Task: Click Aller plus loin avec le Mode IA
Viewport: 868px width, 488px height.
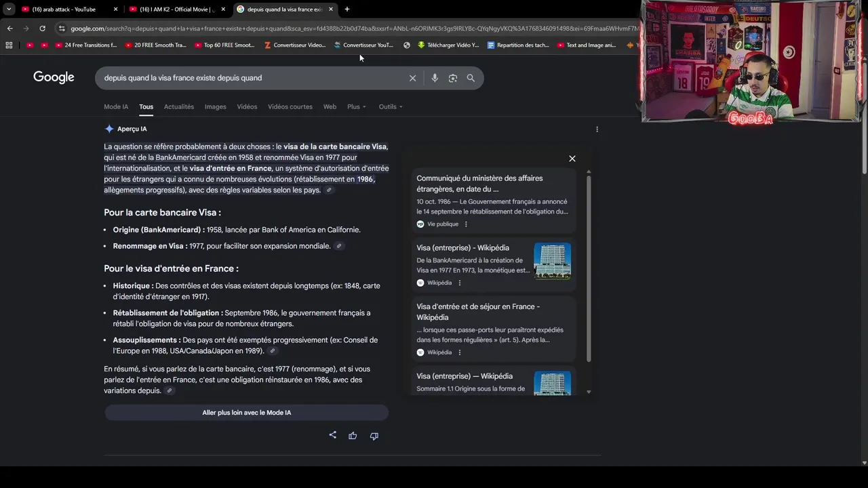Action: 246,413
